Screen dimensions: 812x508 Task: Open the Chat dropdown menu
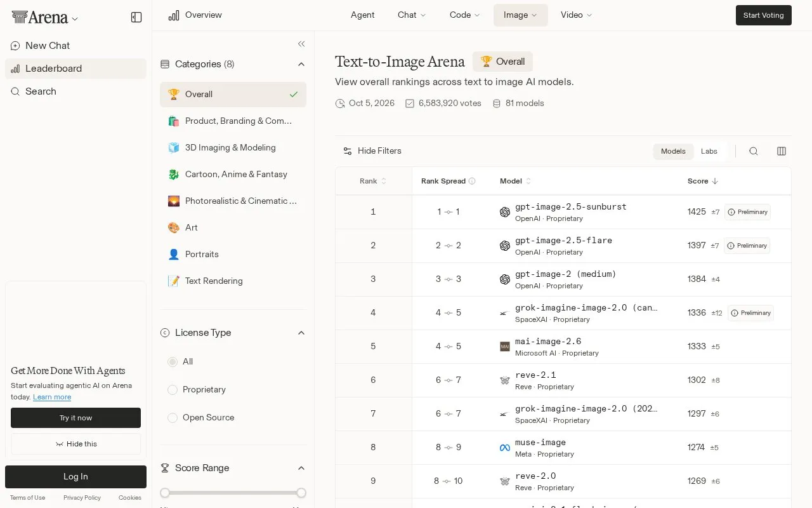412,15
